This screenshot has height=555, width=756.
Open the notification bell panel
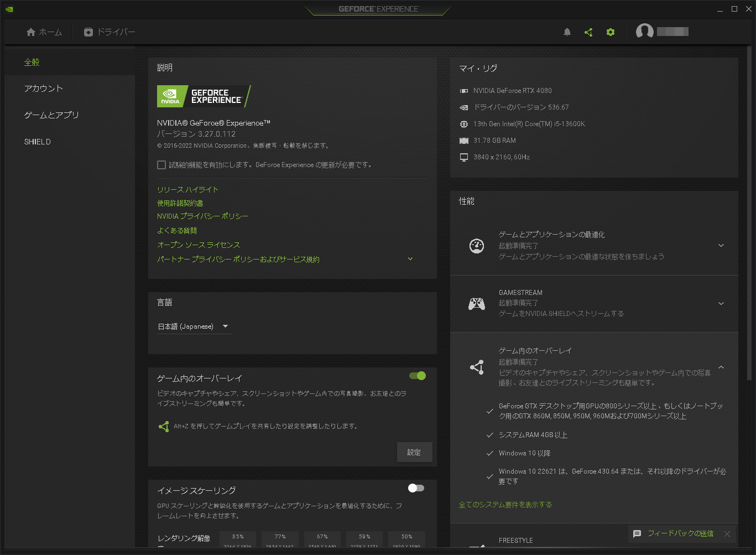pyautogui.click(x=567, y=32)
